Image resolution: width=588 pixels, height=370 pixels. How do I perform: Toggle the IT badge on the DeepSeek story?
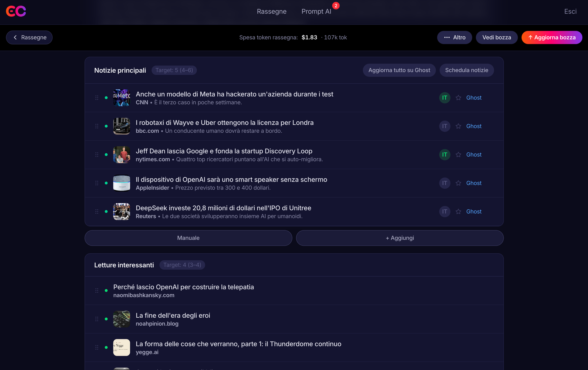(x=445, y=211)
